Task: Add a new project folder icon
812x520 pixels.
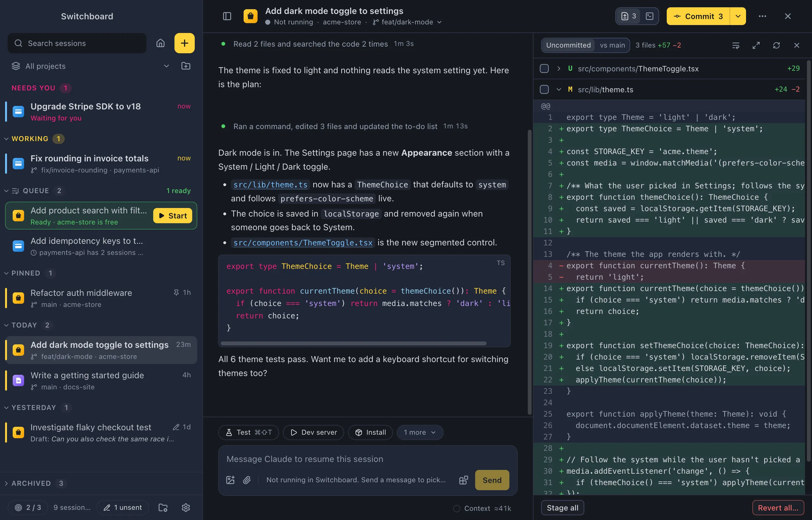Action: click(186, 66)
